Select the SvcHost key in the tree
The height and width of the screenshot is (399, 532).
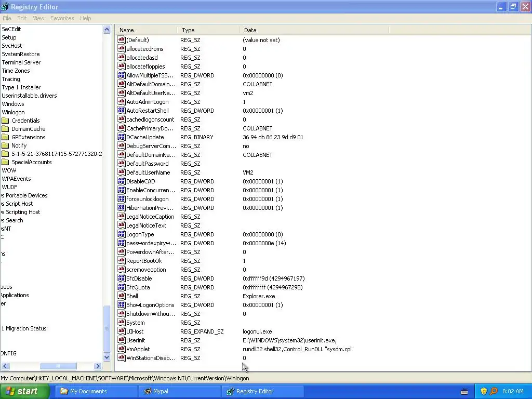(12, 46)
